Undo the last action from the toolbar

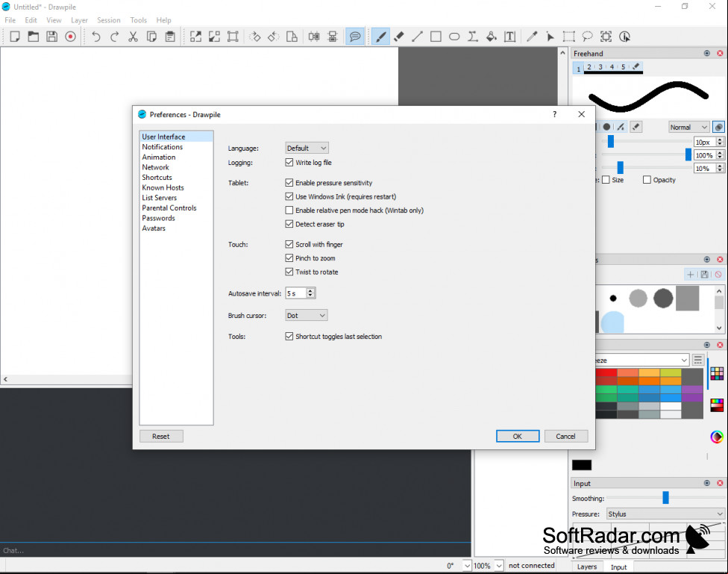(96, 37)
